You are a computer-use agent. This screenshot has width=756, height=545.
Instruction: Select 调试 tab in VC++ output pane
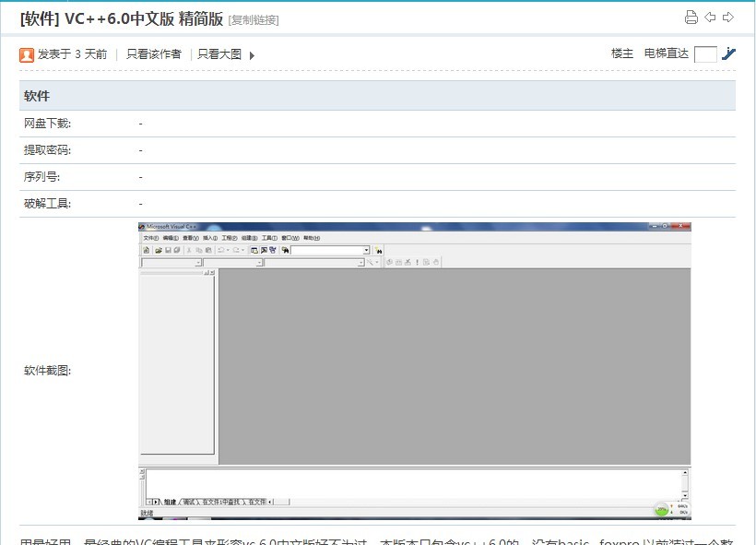(188, 502)
